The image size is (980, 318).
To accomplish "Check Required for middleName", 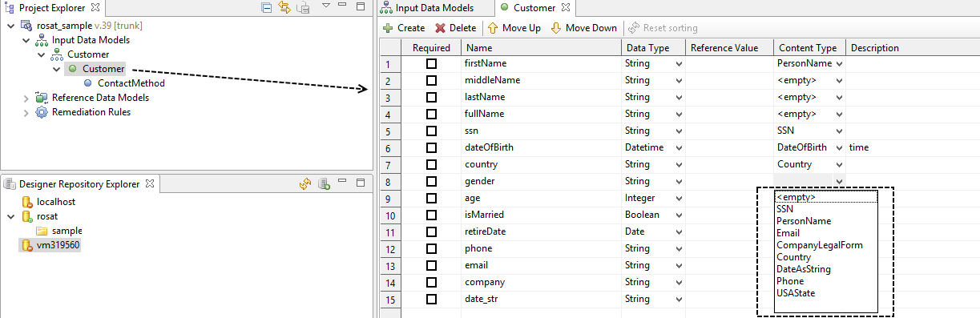I will coord(431,79).
